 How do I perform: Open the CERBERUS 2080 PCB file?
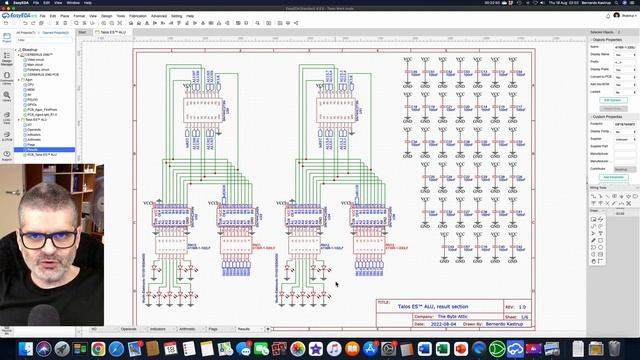pos(42,75)
